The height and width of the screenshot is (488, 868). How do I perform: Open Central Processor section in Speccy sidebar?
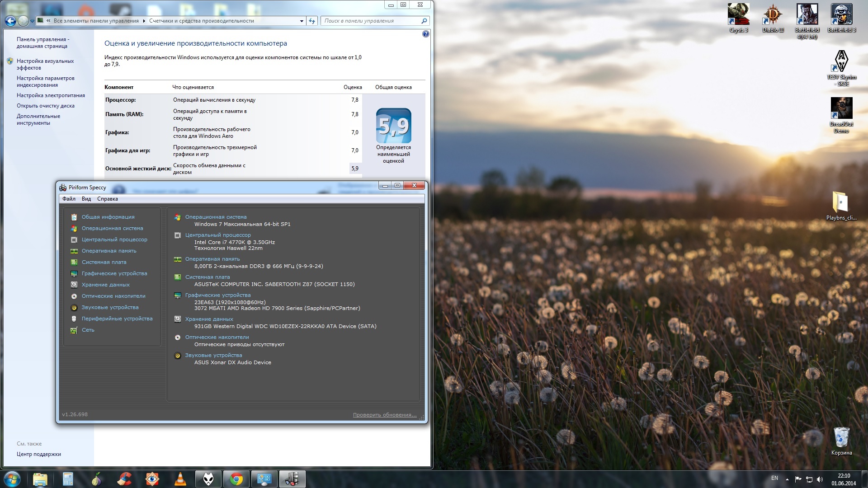pyautogui.click(x=114, y=239)
